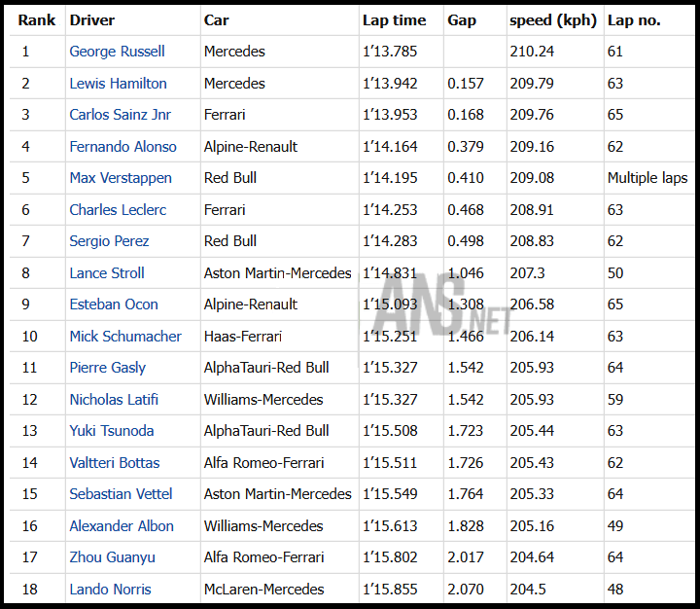Click Lance Stroll's Aston Martin-Mercedes cell
This screenshot has height=609, width=700.
click(x=278, y=273)
